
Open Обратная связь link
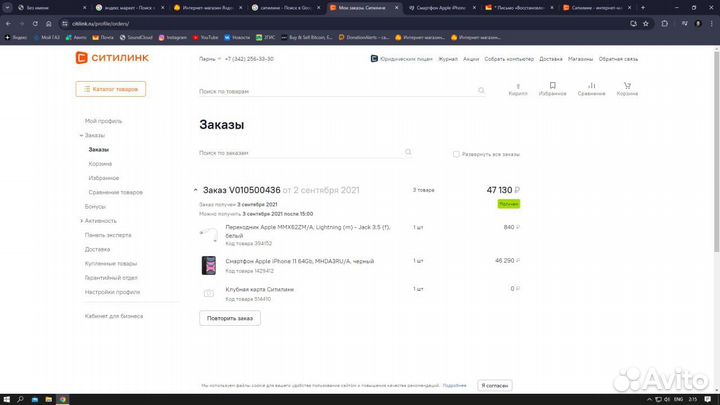click(x=618, y=59)
